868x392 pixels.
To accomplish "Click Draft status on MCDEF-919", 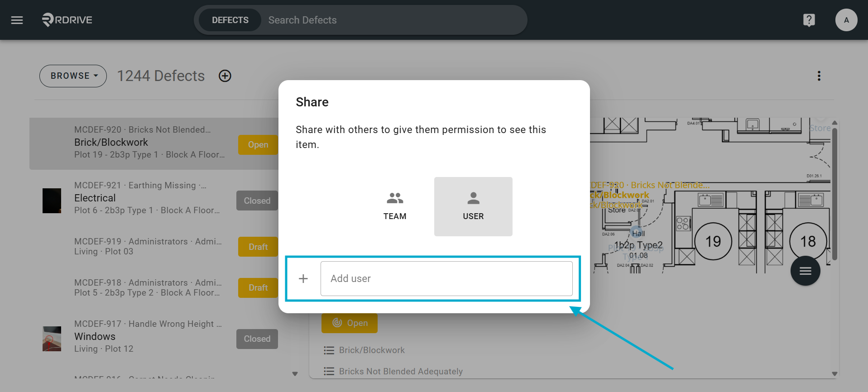I will click(x=258, y=247).
